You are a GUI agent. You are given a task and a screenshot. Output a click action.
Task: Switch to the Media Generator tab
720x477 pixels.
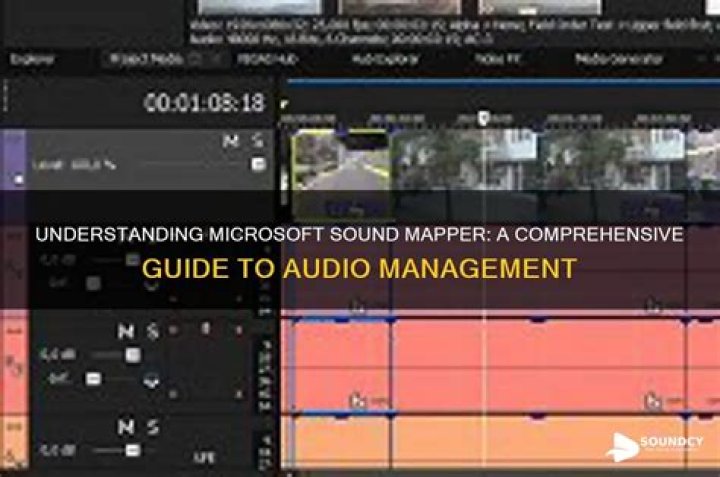click(619, 59)
